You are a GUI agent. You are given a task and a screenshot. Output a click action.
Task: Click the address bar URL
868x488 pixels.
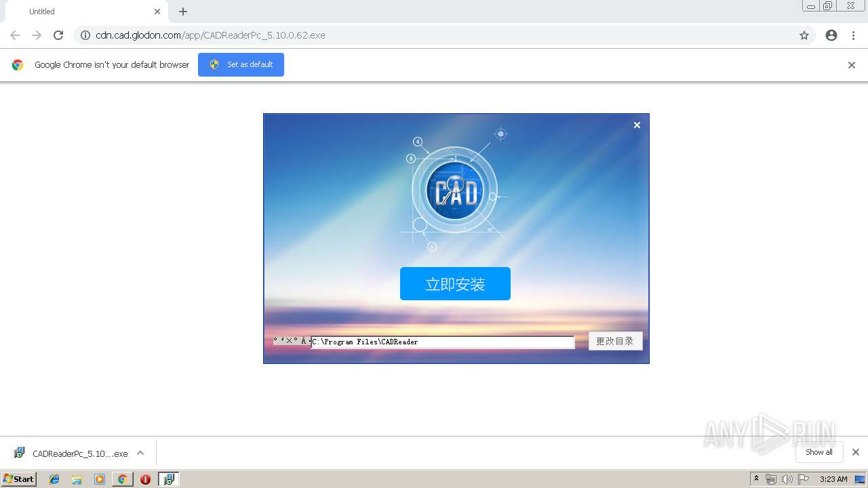[210, 35]
